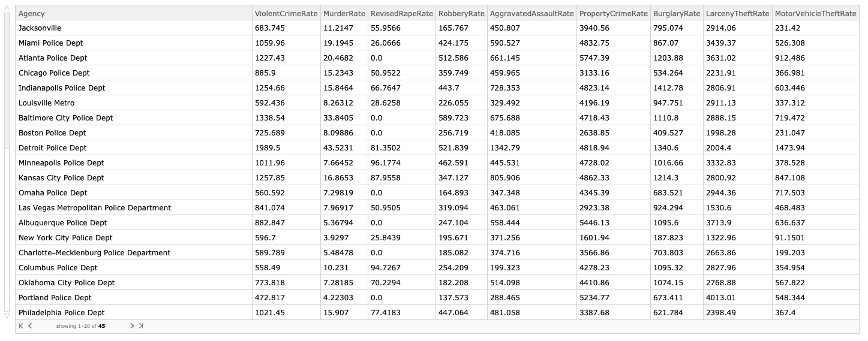
Task: Select the RevisedRapeRate column header
Action: click(401, 13)
